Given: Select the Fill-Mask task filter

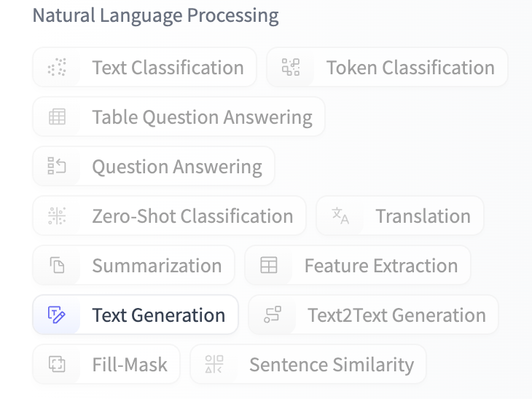Looking at the screenshot, I should click(130, 365).
